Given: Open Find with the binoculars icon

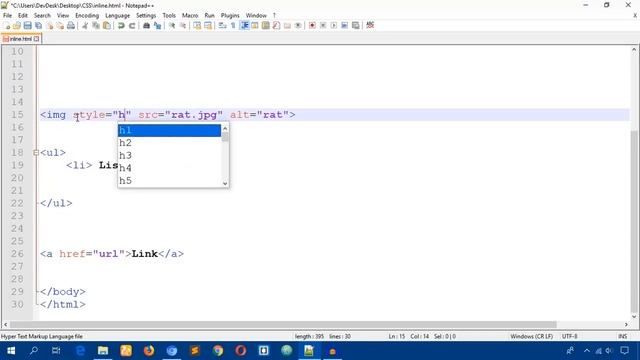Looking at the screenshot, I should pyautogui.click(x=146, y=26).
